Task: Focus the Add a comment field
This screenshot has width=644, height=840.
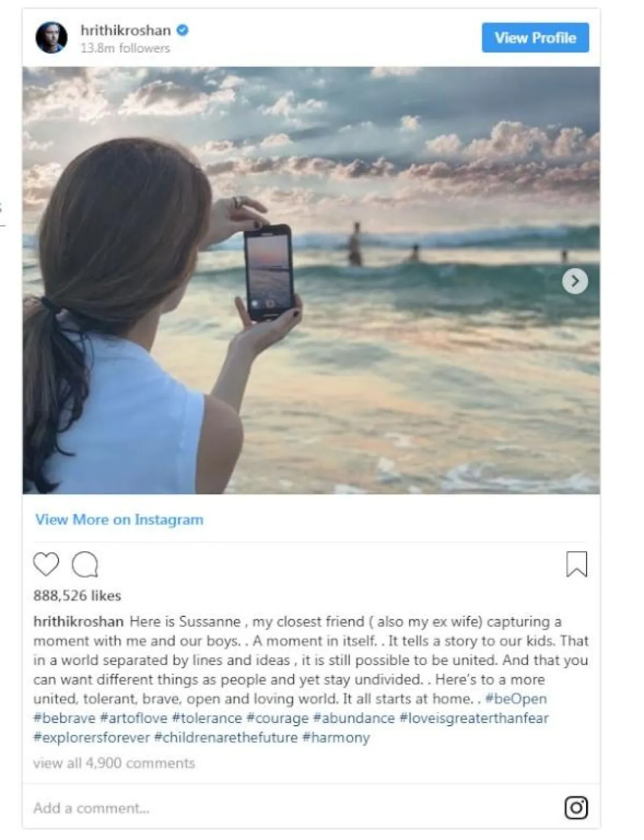Action: point(292,808)
